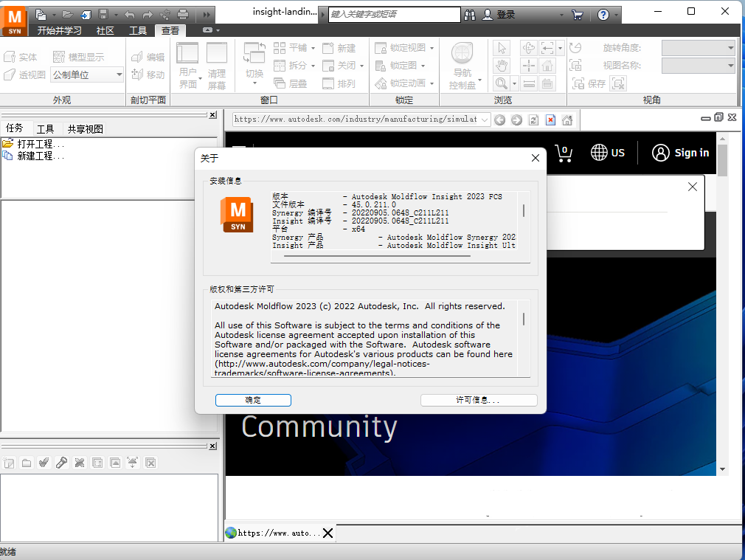This screenshot has height=560, width=745.
Task: Open the 旋转角度 combo box
Action: pyautogui.click(x=699, y=48)
